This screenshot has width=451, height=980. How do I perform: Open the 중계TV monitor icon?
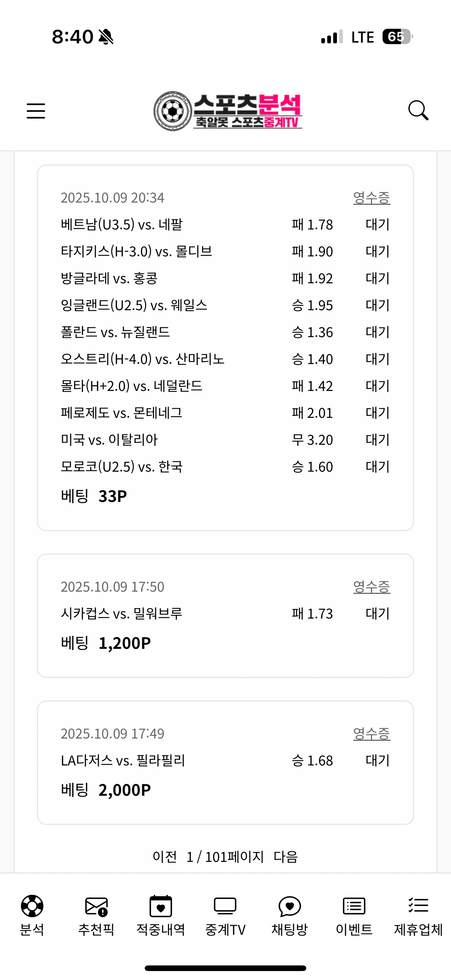tap(225, 906)
